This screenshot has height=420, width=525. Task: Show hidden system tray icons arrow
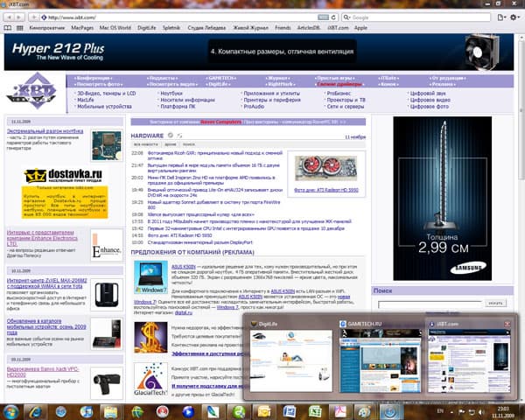451,412
